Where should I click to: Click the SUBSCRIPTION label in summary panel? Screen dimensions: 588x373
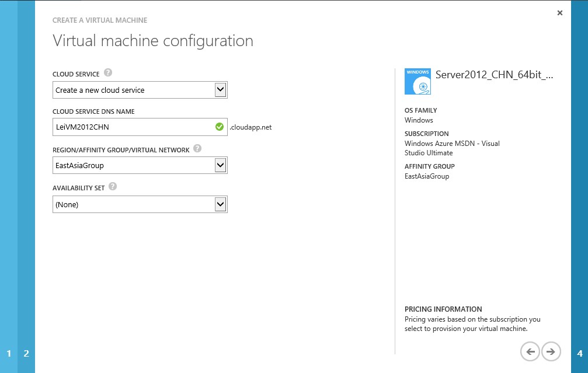[x=426, y=134]
